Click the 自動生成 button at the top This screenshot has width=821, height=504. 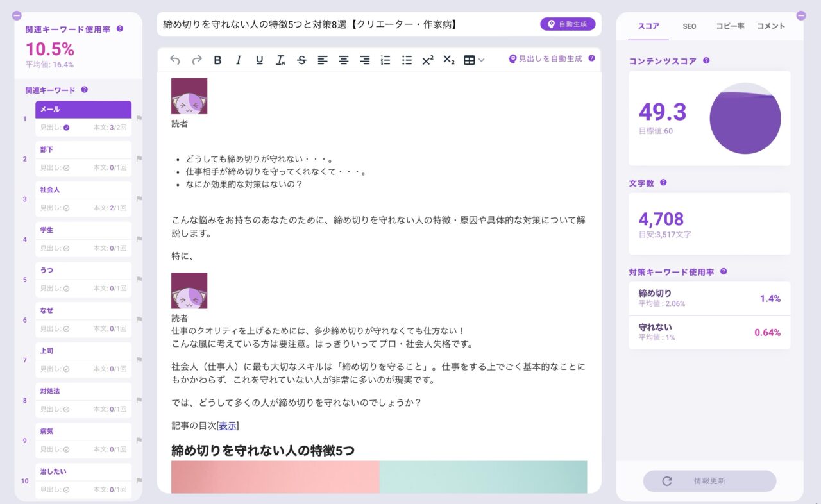click(568, 22)
